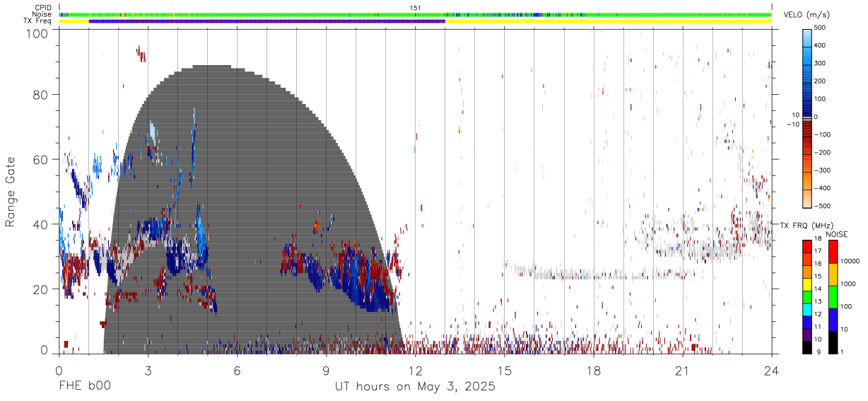Click the 20 tick on Range Gate axis
The image size is (868, 401).
coord(41,289)
